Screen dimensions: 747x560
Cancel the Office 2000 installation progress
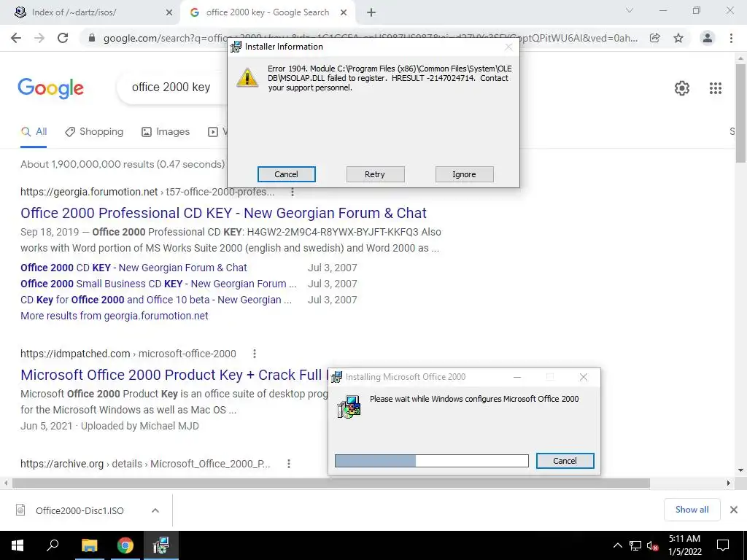565,461
